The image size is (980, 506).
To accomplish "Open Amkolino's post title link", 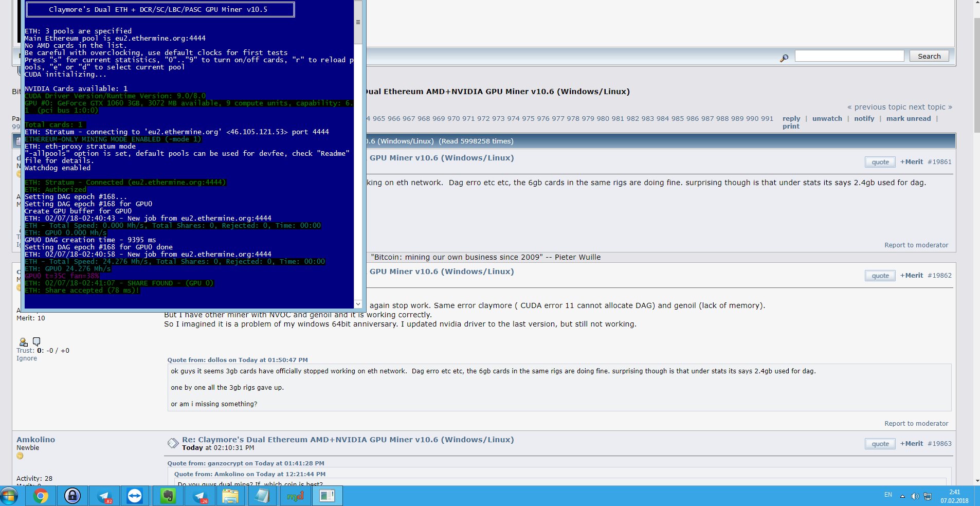I will point(348,440).
